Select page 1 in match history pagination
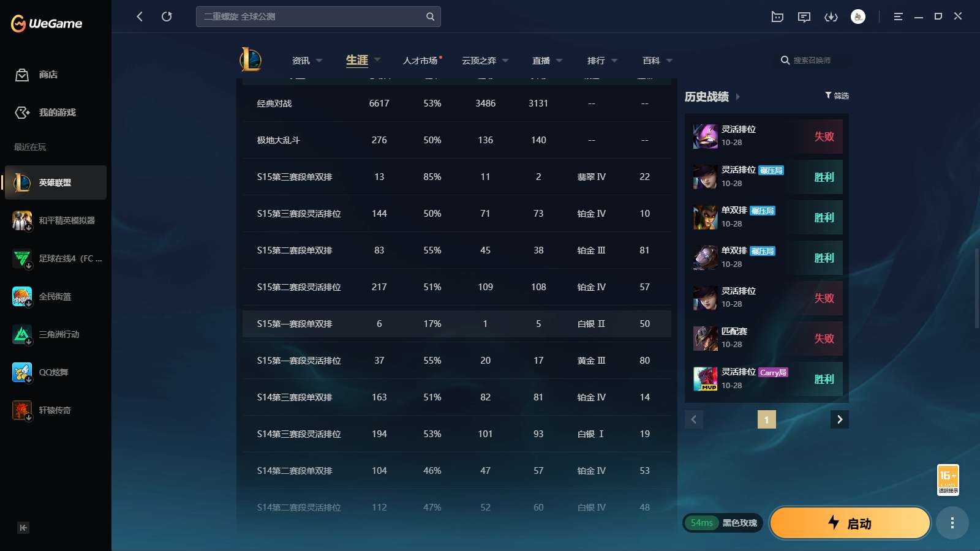Screen dimensions: 980x551 point(766,419)
